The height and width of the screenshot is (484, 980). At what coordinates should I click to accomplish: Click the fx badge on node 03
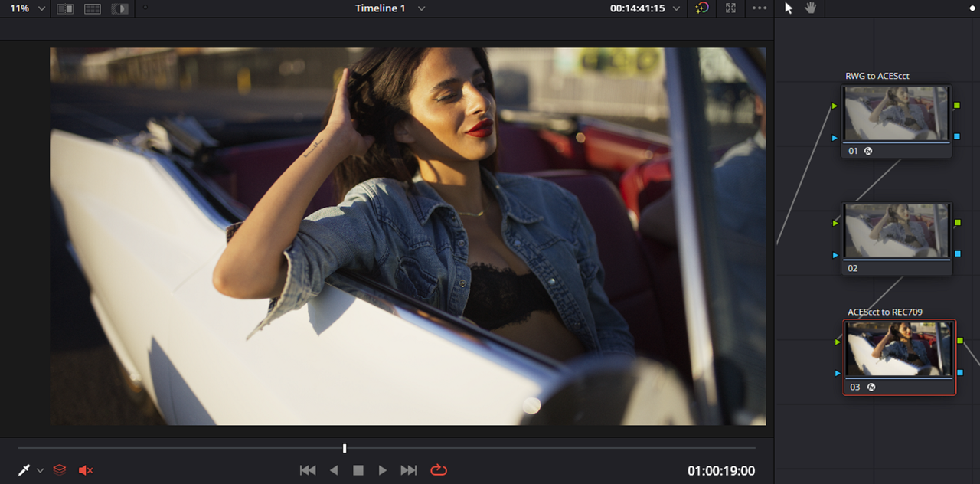coord(871,387)
